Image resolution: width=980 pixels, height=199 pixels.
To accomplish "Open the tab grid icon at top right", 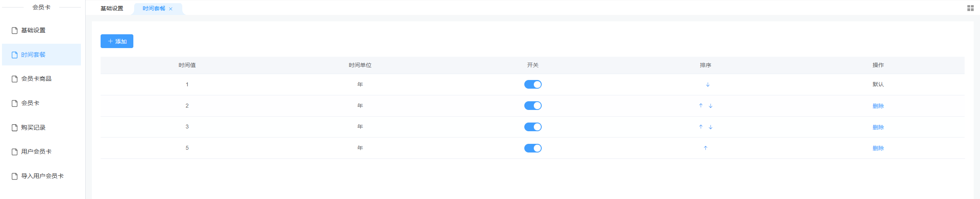I will click(x=971, y=8).
